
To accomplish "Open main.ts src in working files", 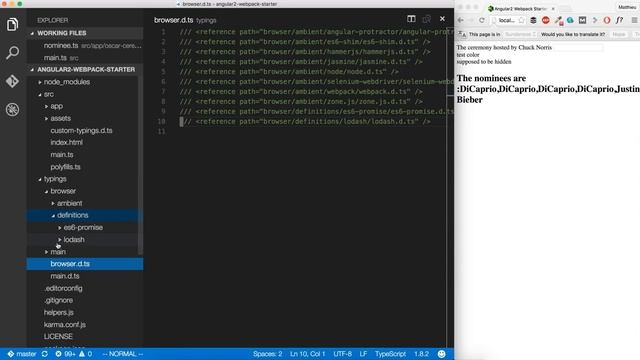I will [x=85, y=58].
